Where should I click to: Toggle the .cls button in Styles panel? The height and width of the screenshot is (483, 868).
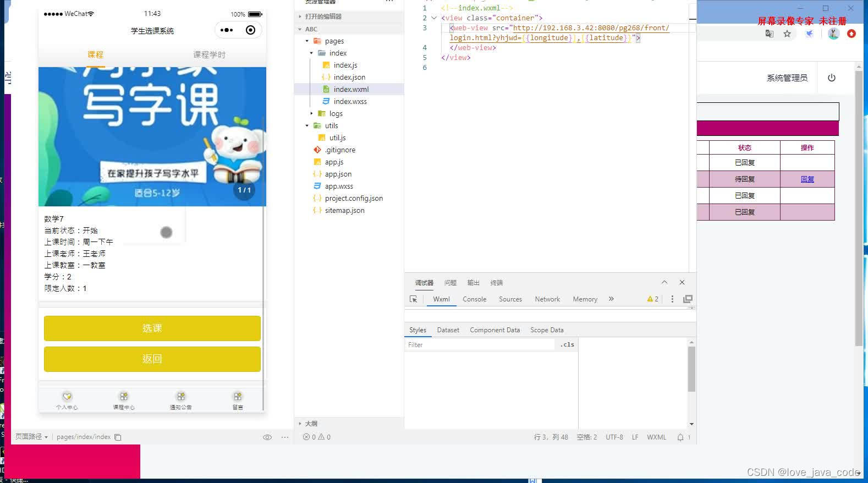pyautogui.click(x=567, y=345)
